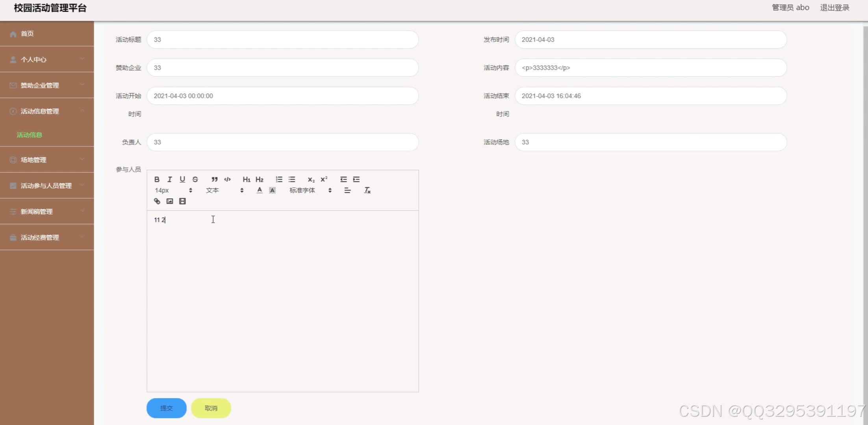
Task: Go to 首页 in sidebar
Action: point(47,33)
